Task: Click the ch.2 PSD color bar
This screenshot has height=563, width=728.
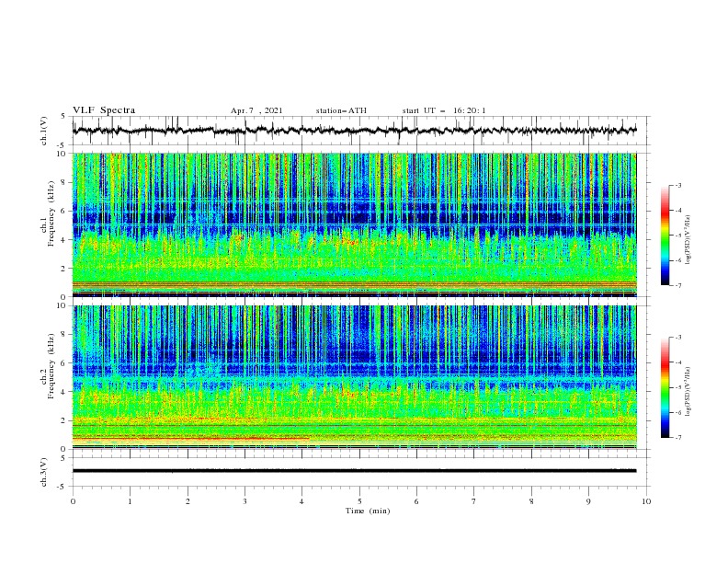Action: pyautogui.click(x=665, y=387)
